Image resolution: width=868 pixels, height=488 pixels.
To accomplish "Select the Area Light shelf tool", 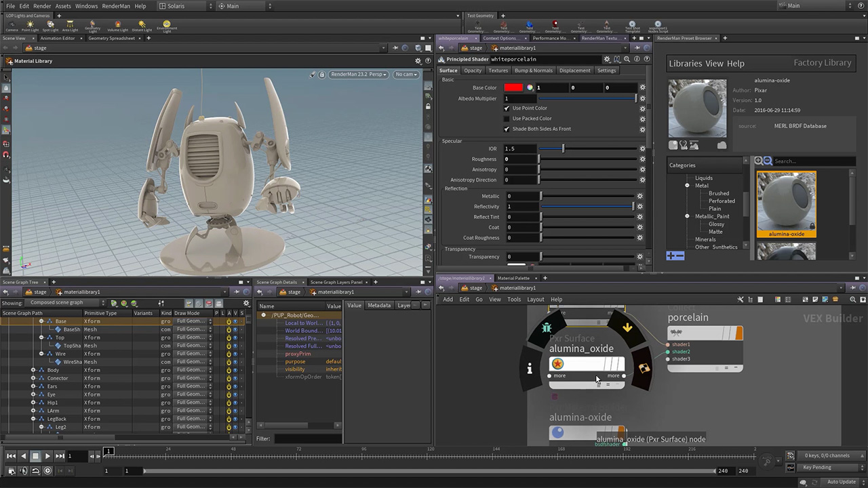I will click(x=70, y=26).
